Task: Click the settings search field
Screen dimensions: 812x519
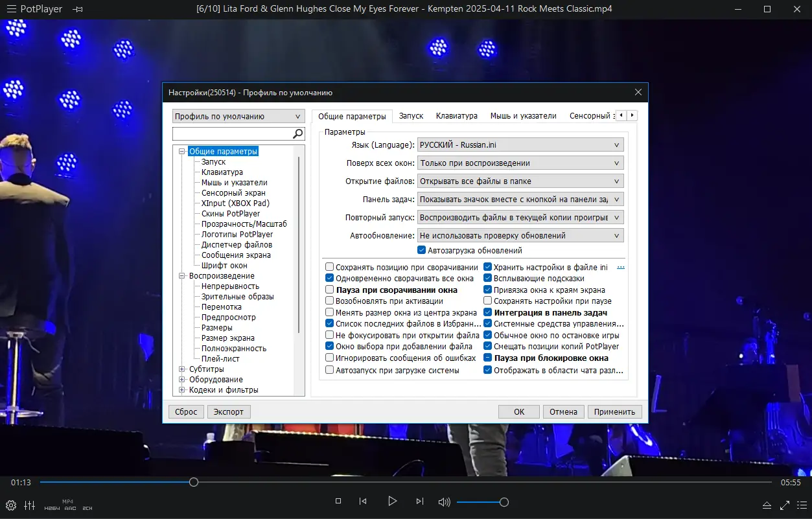Action: pos(233,133)
